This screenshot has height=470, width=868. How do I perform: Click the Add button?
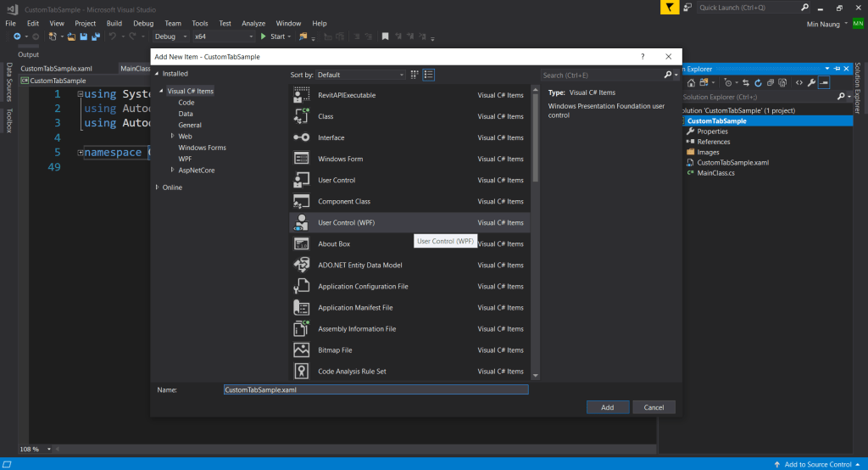tap(607, 407)
